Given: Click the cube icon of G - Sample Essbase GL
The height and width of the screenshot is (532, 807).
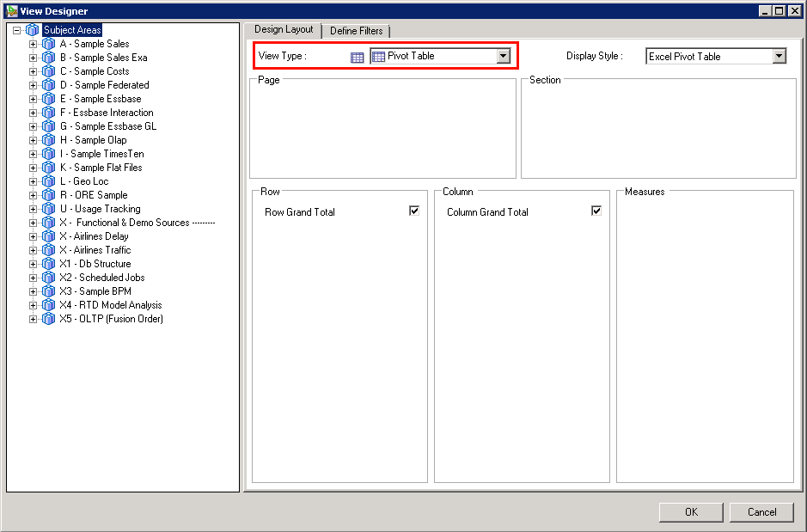Looking at the screenshot, I should coord(48,126).
